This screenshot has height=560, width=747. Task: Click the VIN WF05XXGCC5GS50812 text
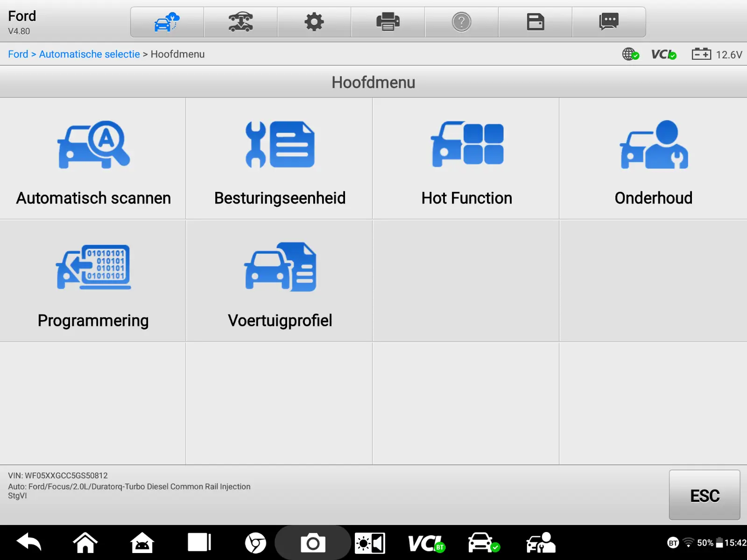tap(58, 476)
